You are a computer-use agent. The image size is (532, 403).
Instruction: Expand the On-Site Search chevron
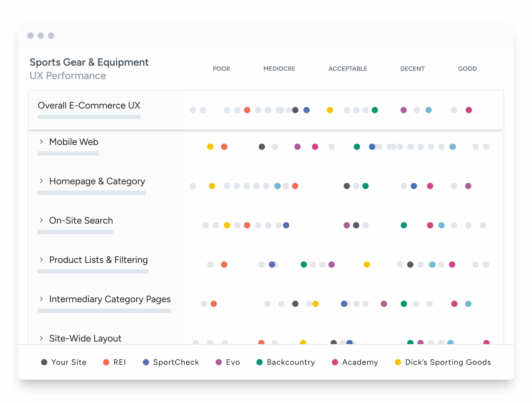(41, 220)
